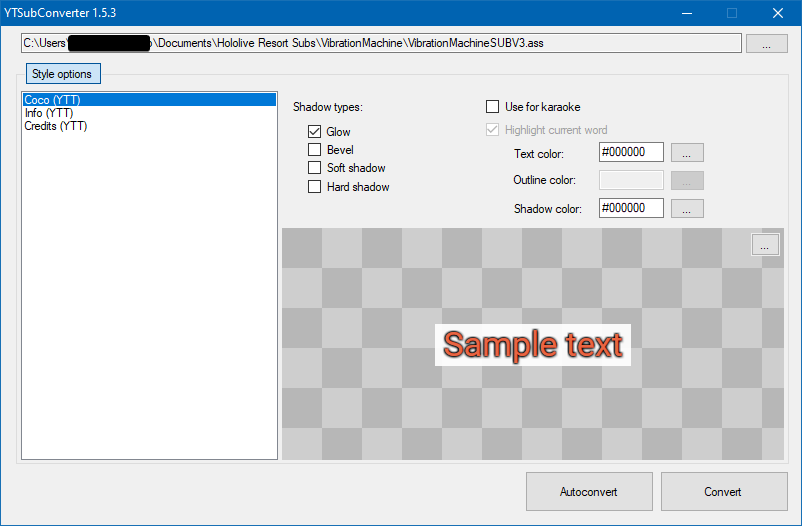This screenshot has height=526, width=802.
Task: Change preview background with ellipsis button
Action: point(765,245)
